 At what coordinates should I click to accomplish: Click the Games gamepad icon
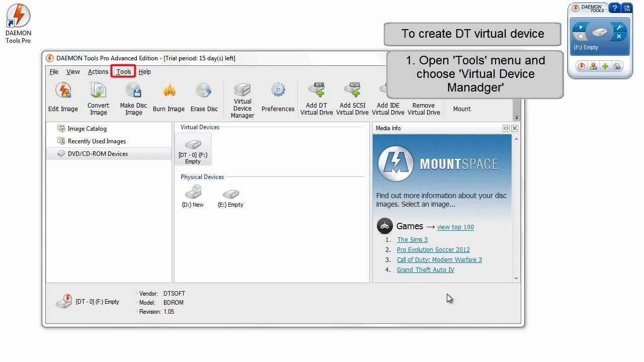(x=385, y=226)
